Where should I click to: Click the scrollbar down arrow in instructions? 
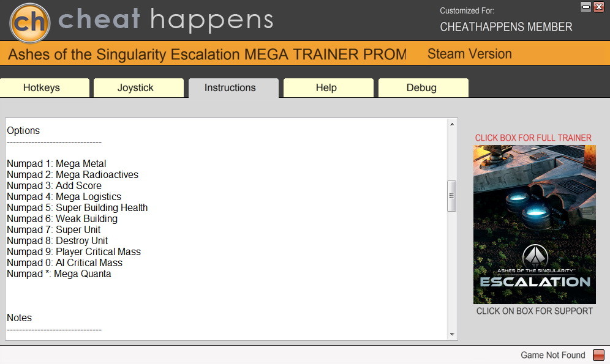click(451, 334)
